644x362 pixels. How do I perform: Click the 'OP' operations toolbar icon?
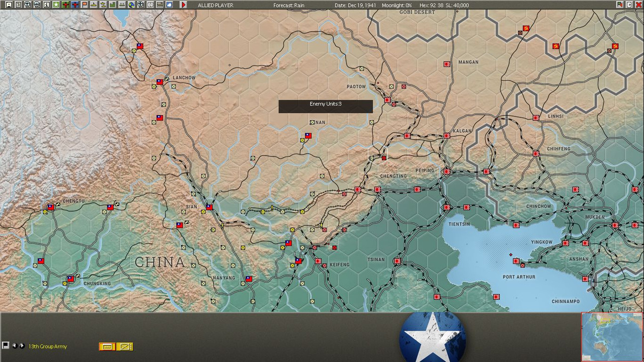pos(150,5)
